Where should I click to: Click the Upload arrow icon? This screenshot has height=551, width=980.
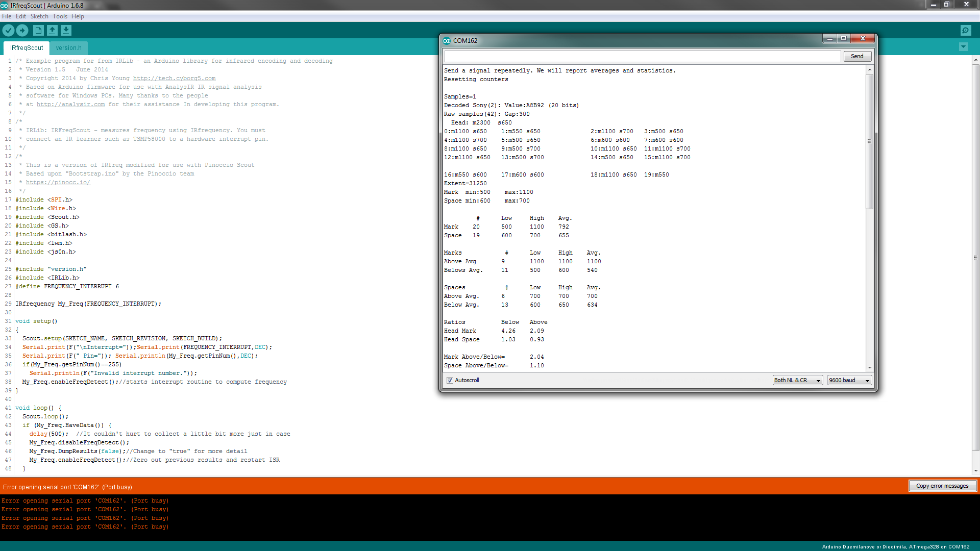[x=22, y=31]
